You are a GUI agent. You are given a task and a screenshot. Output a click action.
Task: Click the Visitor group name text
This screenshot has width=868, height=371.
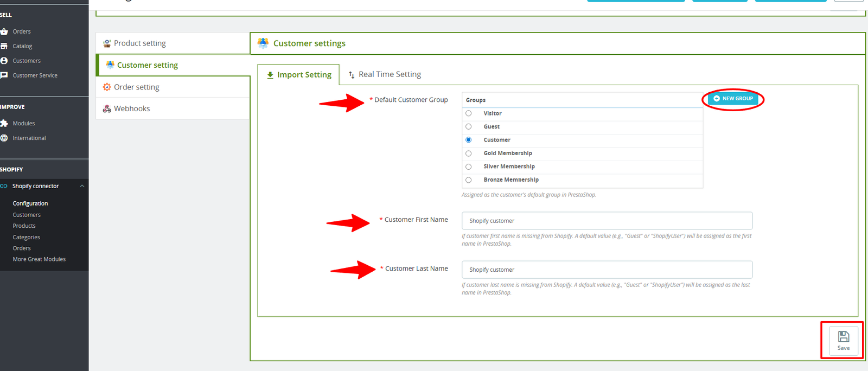(x=493, y=113)
